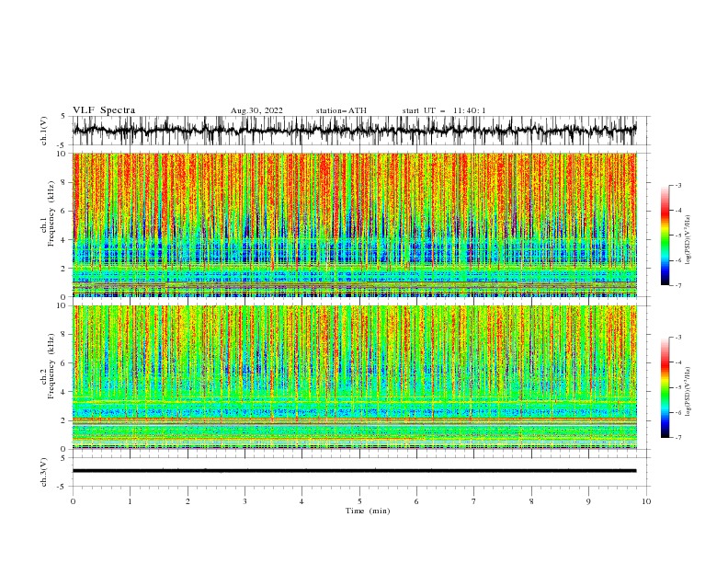Click the time axis tick label '5'
Screen dimensions: 728x563
point(359,501)
